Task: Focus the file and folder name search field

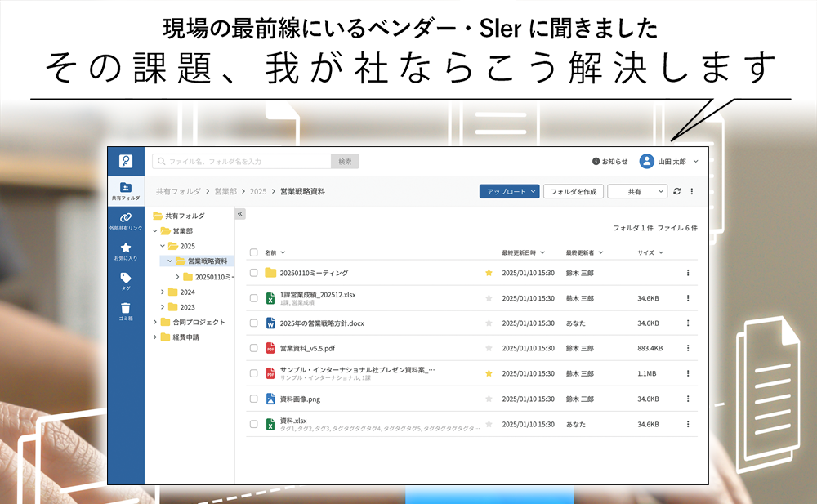Action: [x=242, y=162]
